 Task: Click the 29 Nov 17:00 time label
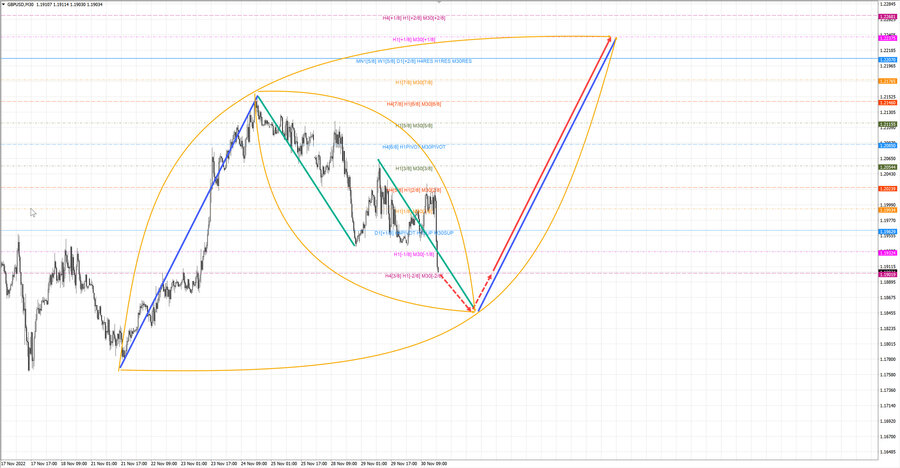[x=403, y=463]
